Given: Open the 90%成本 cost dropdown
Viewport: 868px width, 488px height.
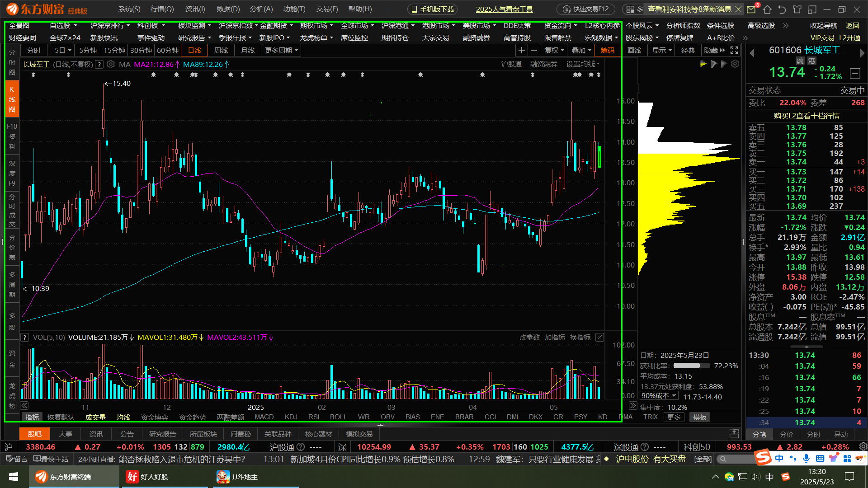Looking at the screenshot, I should [659, 396].
